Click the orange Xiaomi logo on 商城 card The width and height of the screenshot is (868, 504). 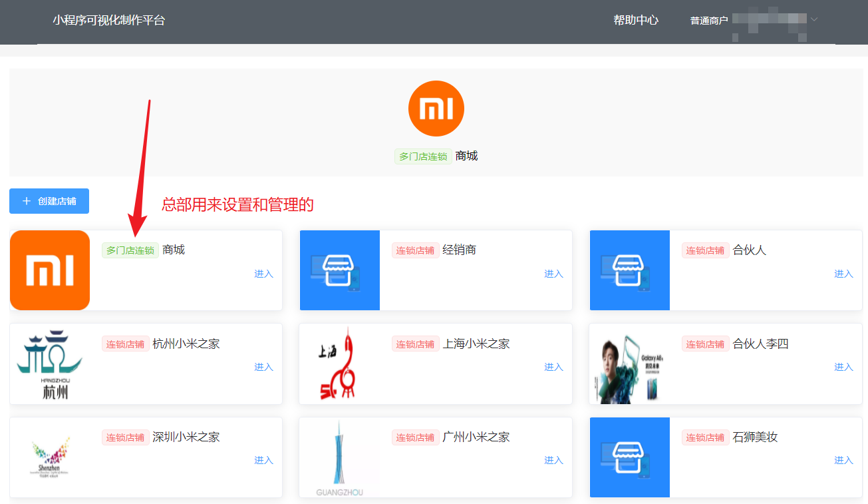click(x=50, y=270)
